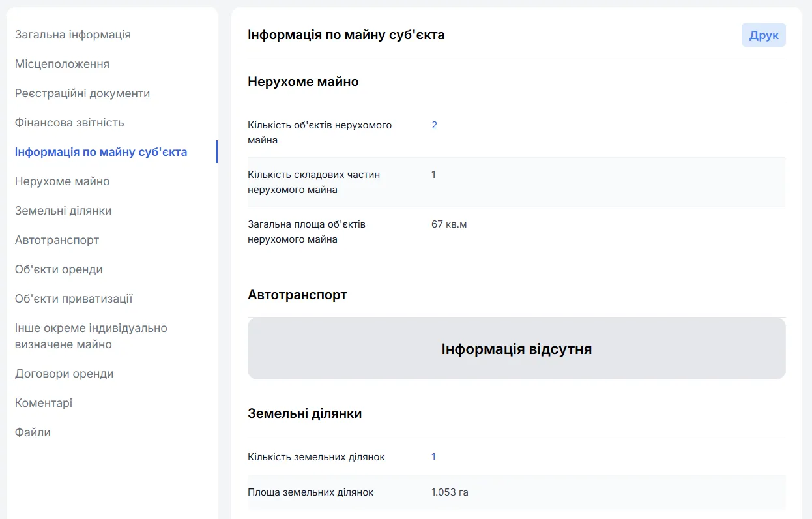Screen dimensions: 812x519
Task: Open Об'єкти приватизації menu item
Action: [x=74, y=299]
